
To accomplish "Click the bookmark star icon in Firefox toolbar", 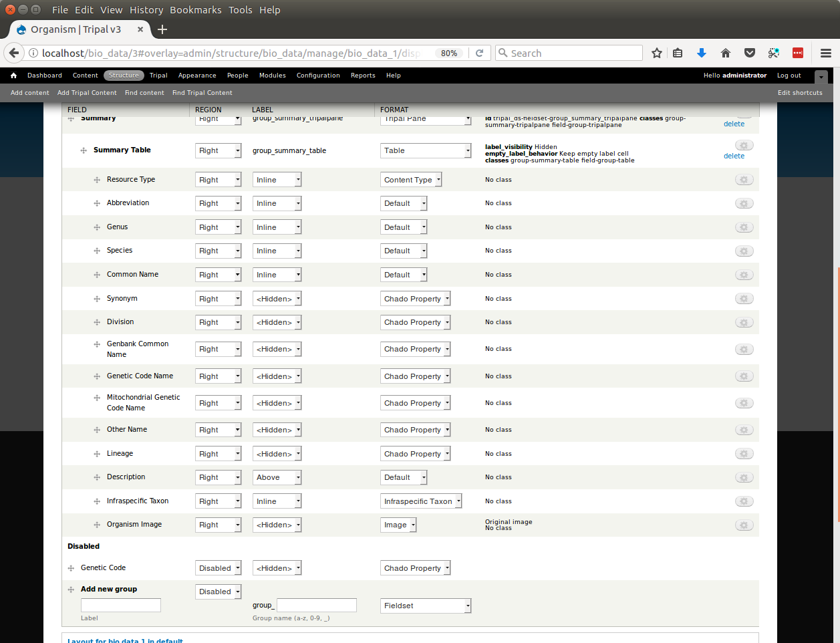I will coord(657,53).
